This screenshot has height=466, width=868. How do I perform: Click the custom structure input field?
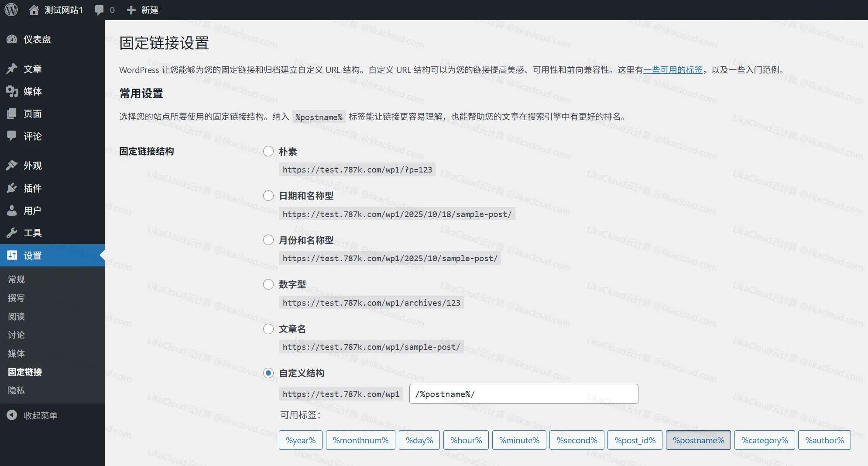tap(523, 394)
